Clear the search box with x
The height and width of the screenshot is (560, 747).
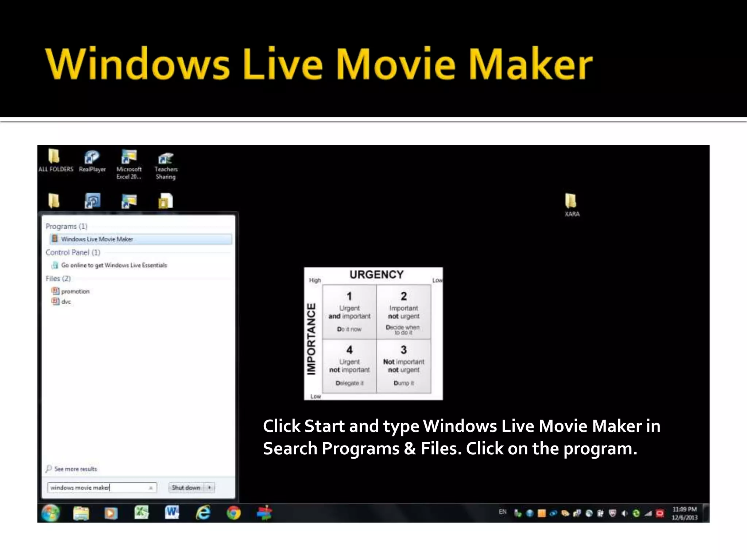click(151, 488)
